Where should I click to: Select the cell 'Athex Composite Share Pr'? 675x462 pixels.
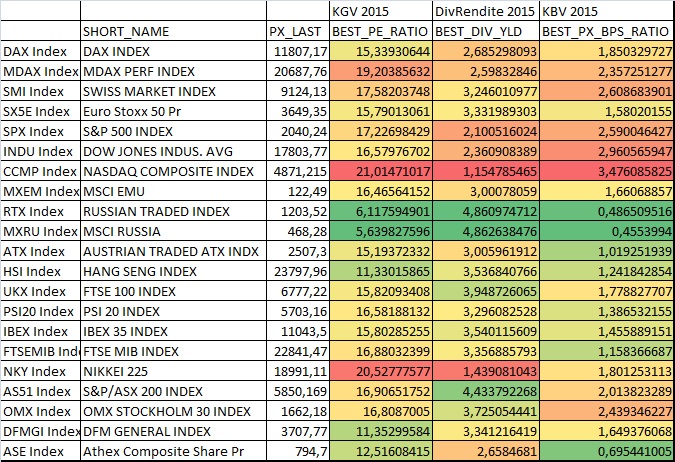point(173,451)
